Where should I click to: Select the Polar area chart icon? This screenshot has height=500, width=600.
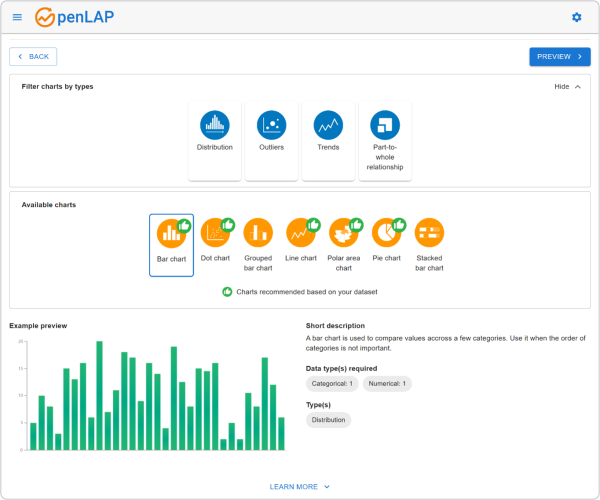344,234
